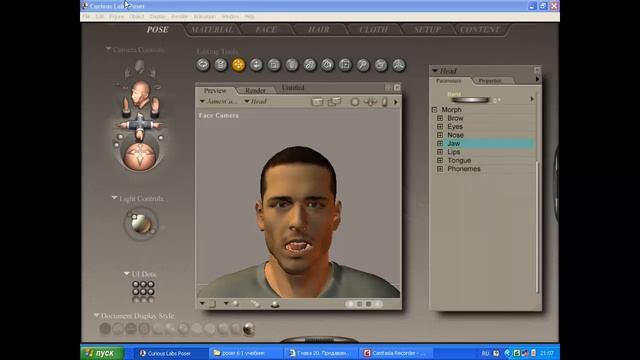640x360 pixels.
Task: Select the Morphing tool
Action: (381, 65)
